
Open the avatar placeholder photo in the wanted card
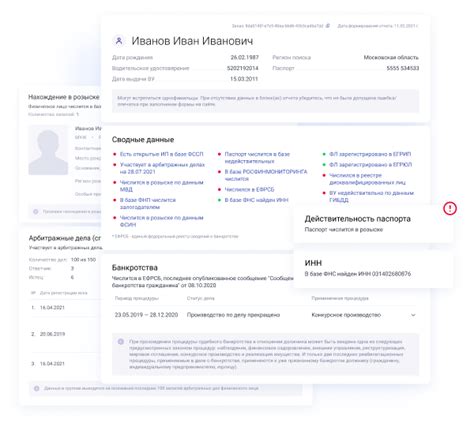pyautogui.click(x=48, y=150)
